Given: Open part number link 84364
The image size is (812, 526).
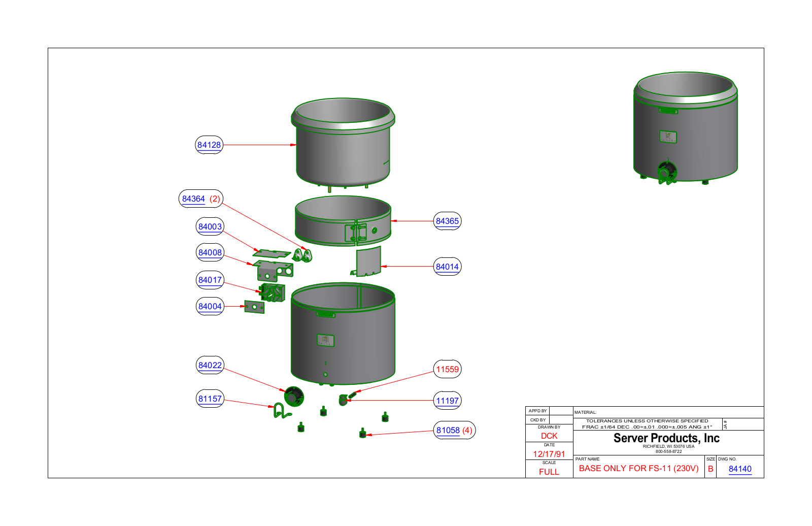Looking at the screenshot, I should click(193, 199).
